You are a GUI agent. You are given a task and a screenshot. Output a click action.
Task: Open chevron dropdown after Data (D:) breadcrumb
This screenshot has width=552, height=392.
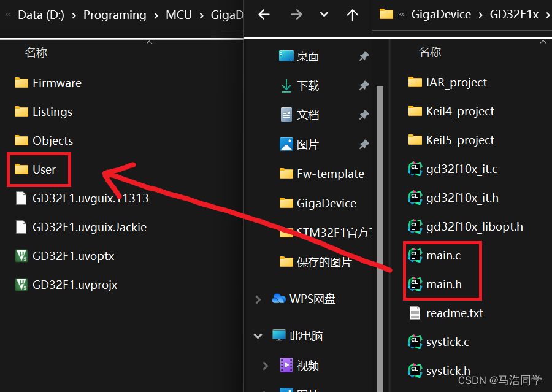click(74, 15)
